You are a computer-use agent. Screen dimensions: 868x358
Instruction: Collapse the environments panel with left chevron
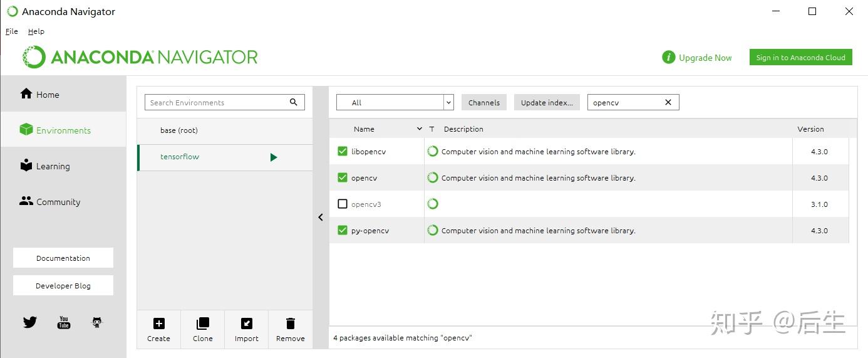tap(321, 217)
